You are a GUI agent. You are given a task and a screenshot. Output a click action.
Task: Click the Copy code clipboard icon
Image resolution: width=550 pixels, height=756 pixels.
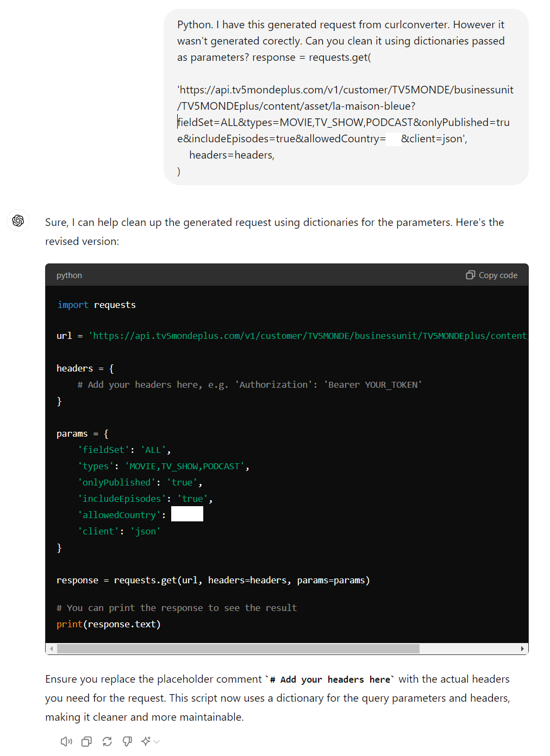[x=471, y=275]
